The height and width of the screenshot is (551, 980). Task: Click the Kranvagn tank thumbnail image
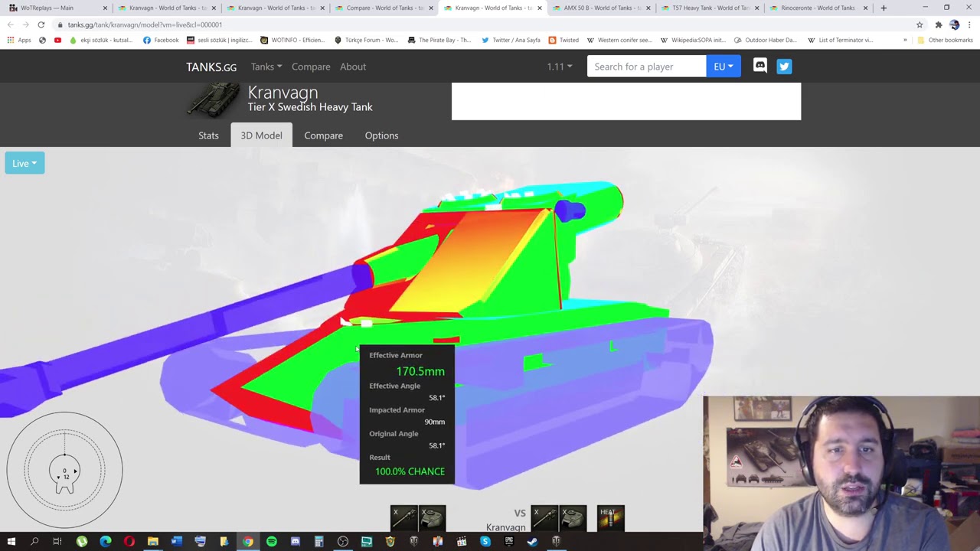pos(215,100)
